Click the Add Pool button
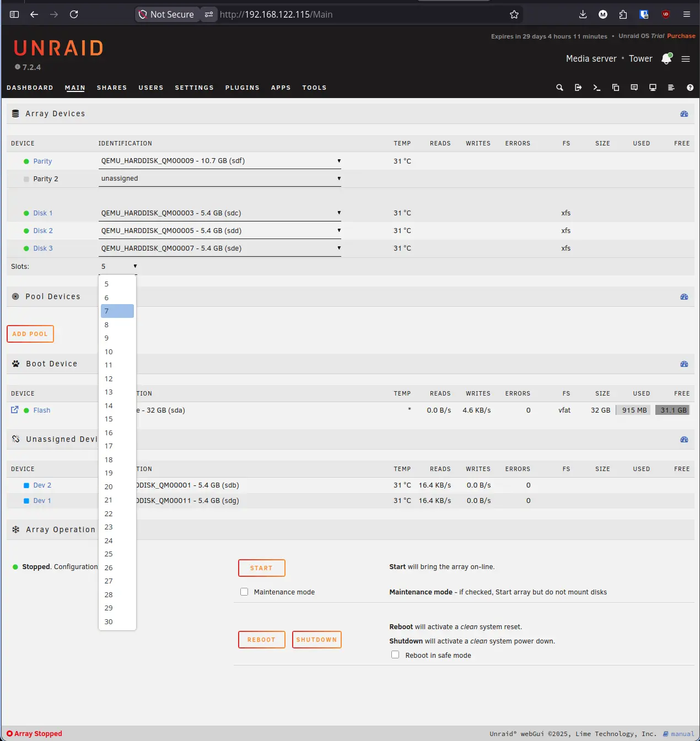 tap(30, 334)
